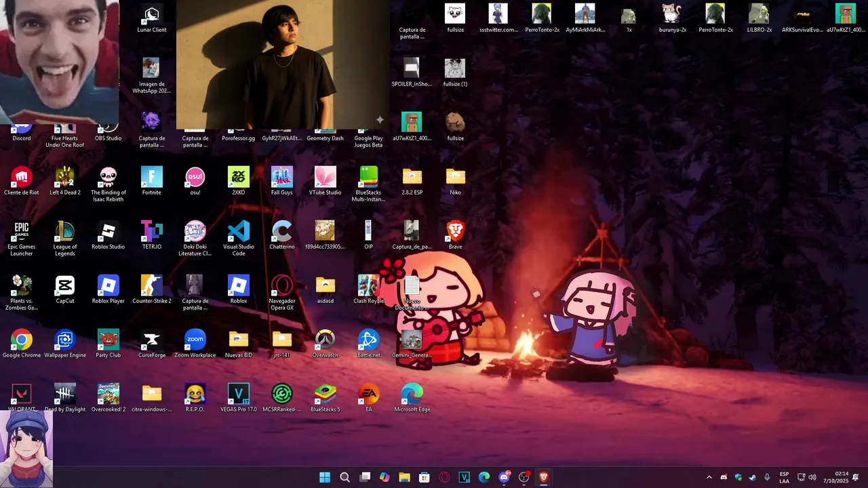Open Counter-Strike 2 shortcut
The image size is (868, 488).
click(152, 290)
